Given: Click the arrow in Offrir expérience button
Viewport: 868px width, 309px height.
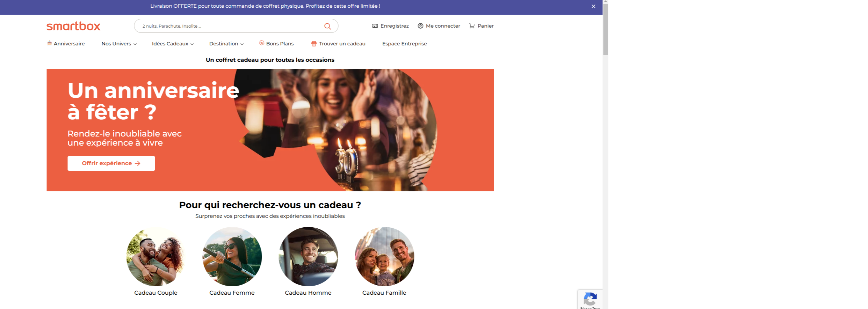Looking at the screenshot, I should coord(138,163).
